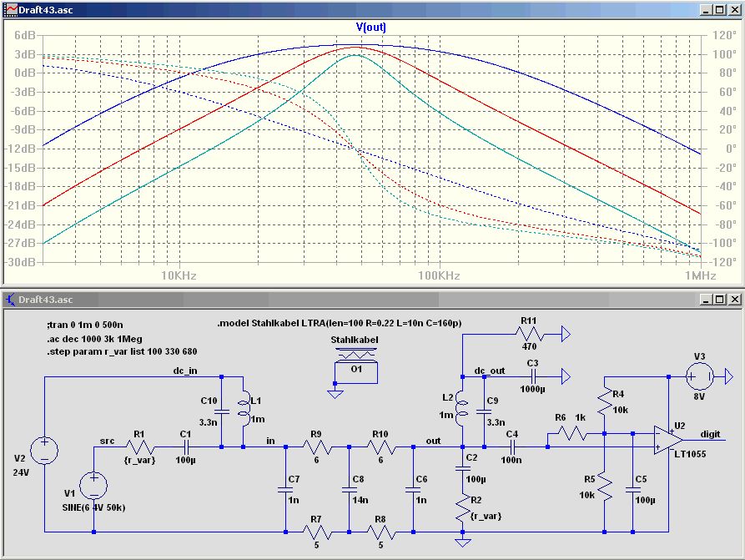Click the V(out) trace label in plot
The image size is (745, 560).
[x=371, y=27]
